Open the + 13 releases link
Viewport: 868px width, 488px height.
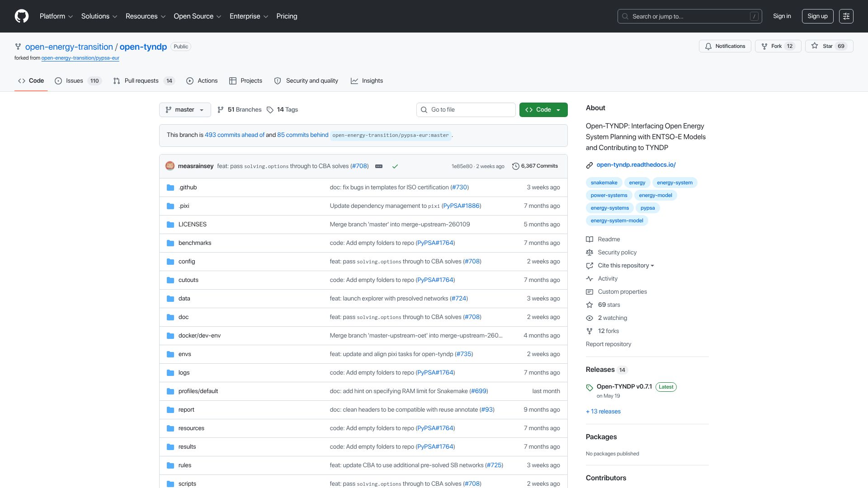click(x=603, y=412)
